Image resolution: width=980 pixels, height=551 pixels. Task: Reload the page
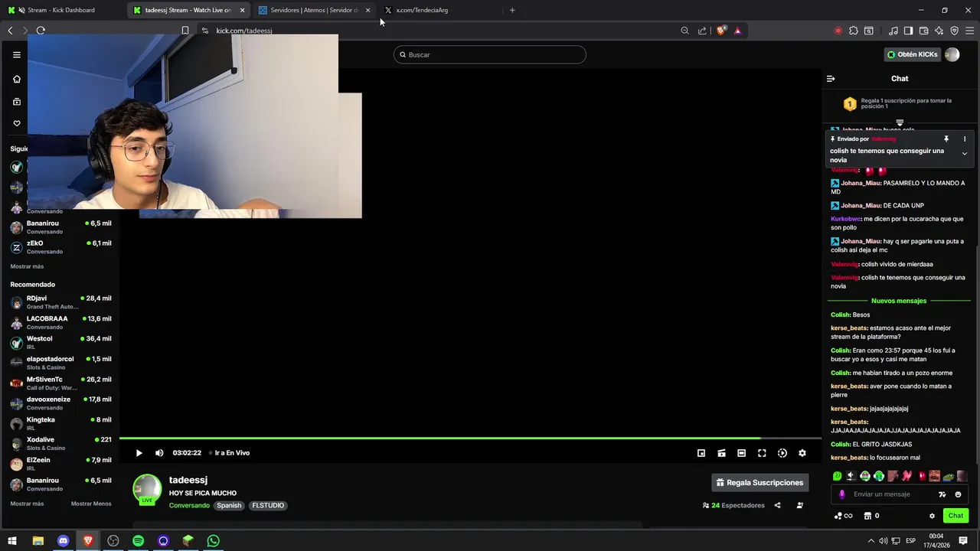click(x=41, y=31)
